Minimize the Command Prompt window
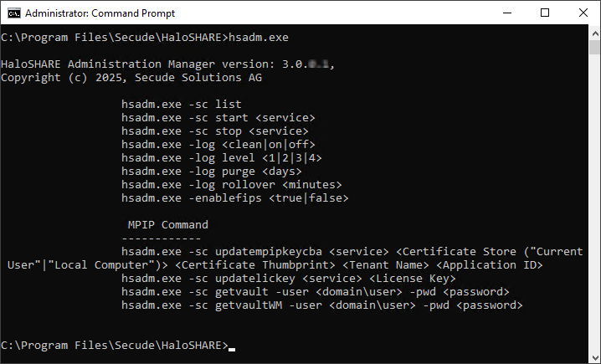The height and width of the screenshot is (364, 601). tap(506, 13)
